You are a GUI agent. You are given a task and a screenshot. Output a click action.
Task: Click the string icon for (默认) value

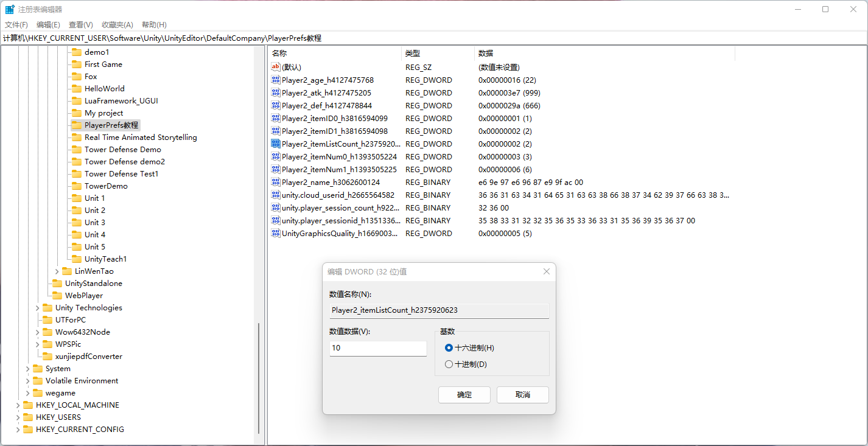275,68
